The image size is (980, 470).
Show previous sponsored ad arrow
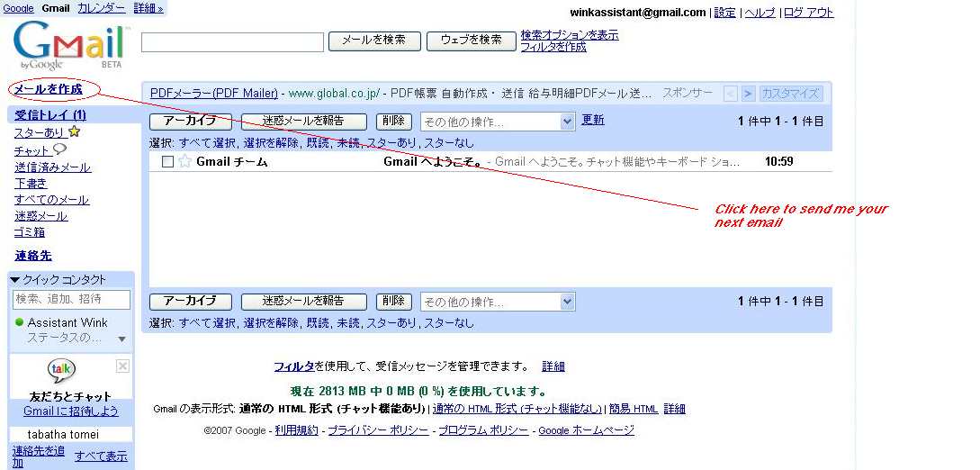click(731, 94)
